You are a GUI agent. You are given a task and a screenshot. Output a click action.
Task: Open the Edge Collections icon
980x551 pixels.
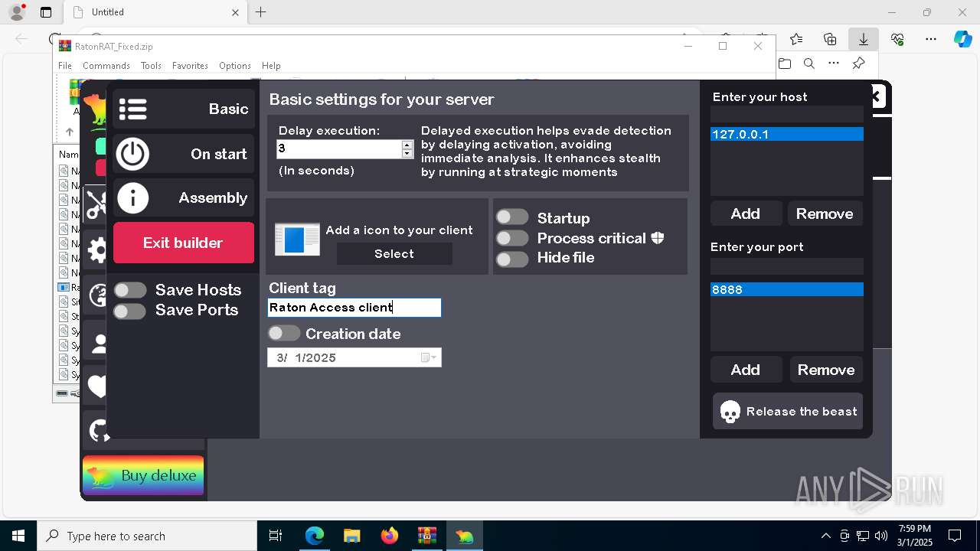click(x=830, y=39)
